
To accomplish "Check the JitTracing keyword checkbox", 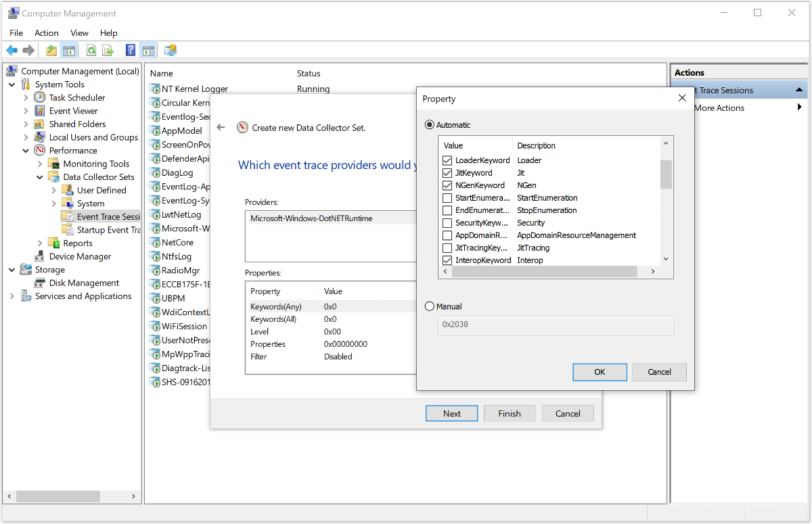I will (447, 247).
